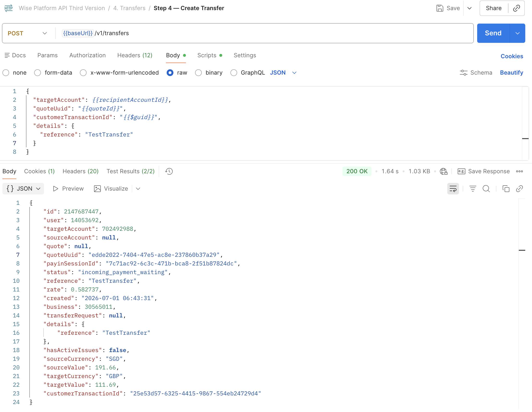Expand the Save options chevron

(x=469, y=8)
